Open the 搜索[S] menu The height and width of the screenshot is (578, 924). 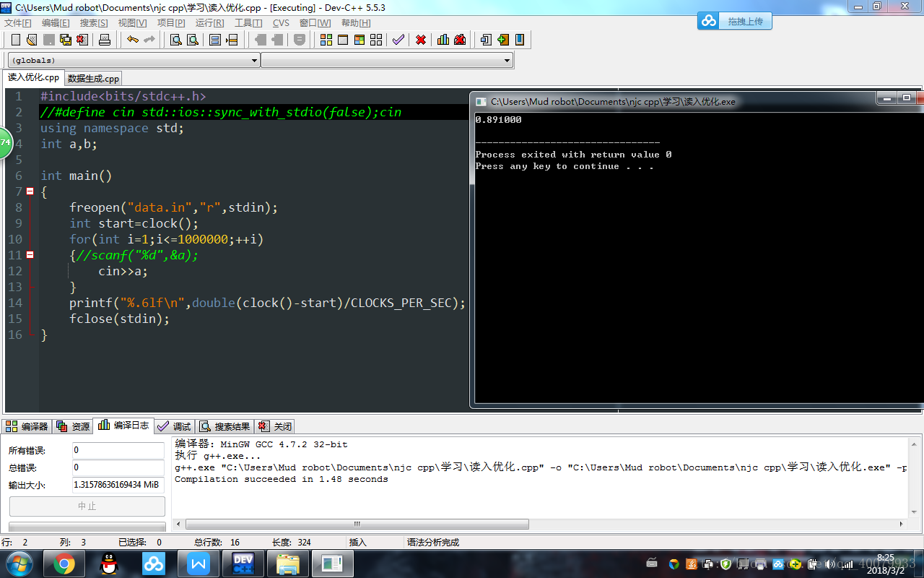pyautogui.click(x=94, y=23)
